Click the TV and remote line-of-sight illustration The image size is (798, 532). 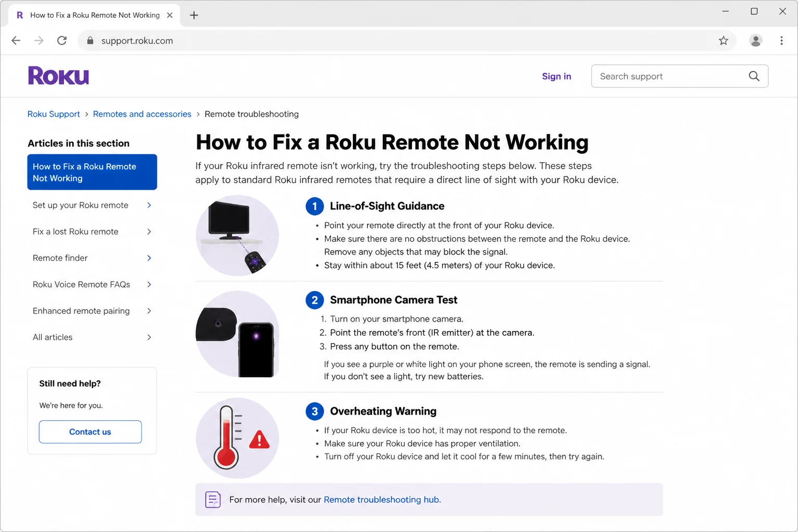(237, 235)
